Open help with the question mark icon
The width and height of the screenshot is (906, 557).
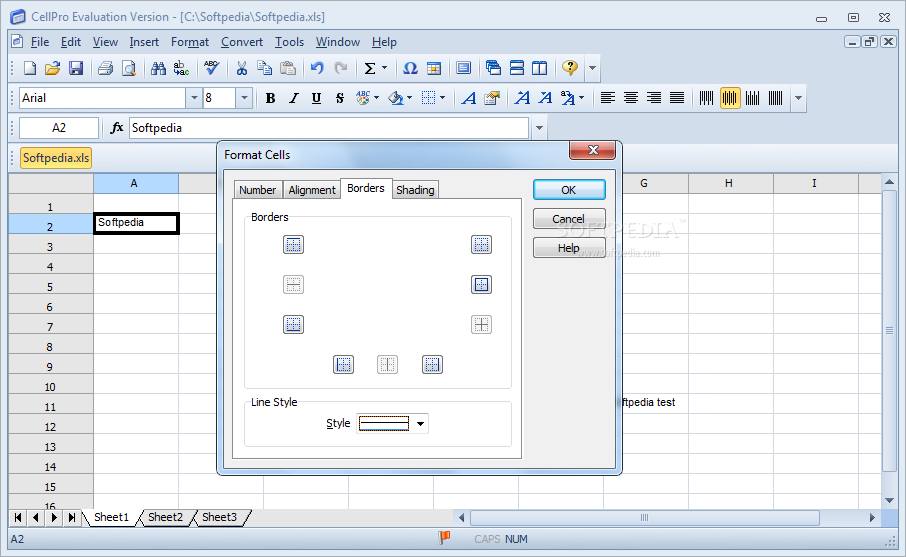570,68
